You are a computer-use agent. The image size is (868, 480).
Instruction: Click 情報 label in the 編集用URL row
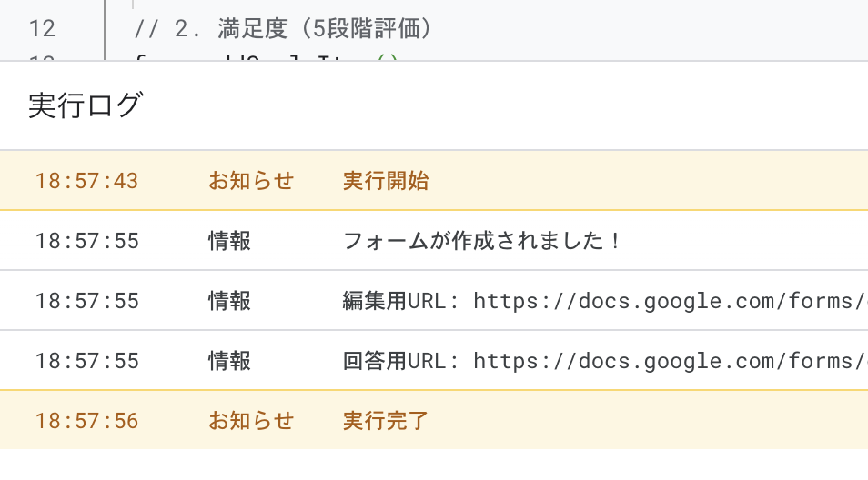(229, 301)
